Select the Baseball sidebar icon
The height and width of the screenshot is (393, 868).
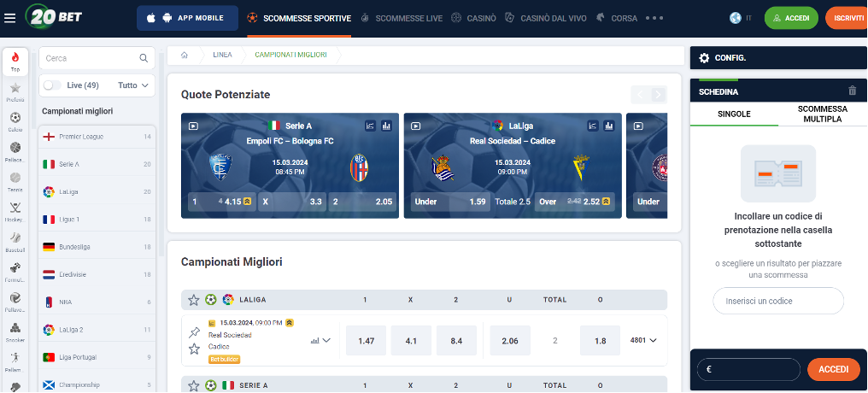[x=15, y=241]
